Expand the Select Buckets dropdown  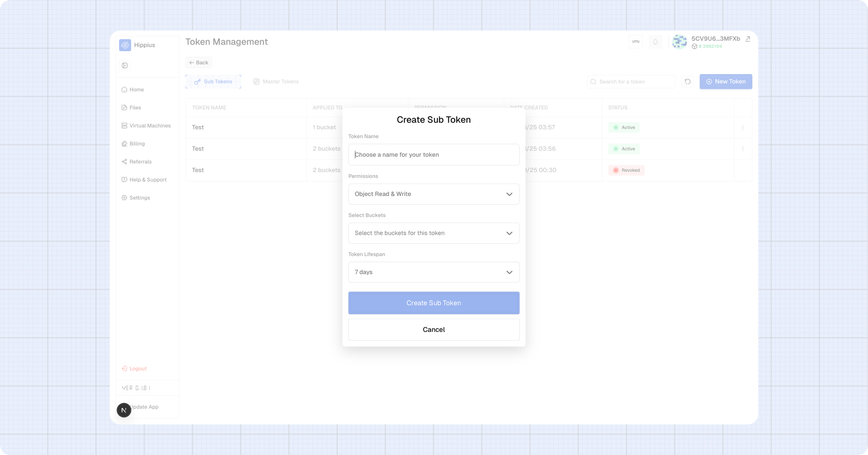point(434,233)
